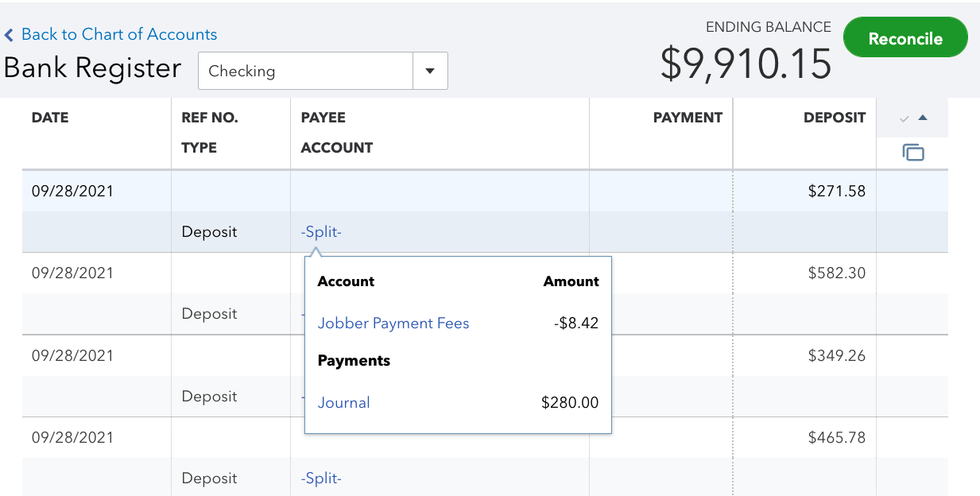Click the stacked windows icon under the checkmark

click(913, 153)
